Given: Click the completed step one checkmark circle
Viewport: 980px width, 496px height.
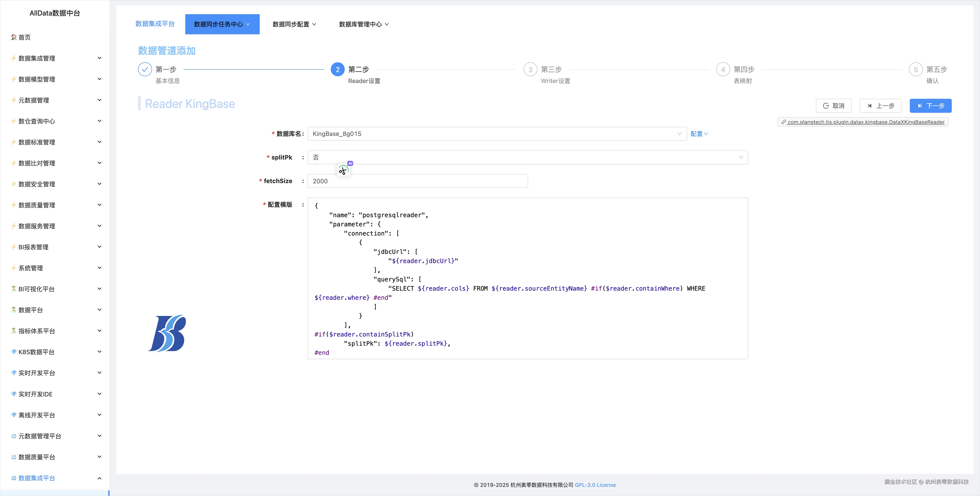Looking at the screenshot, I should coord(145,69).
